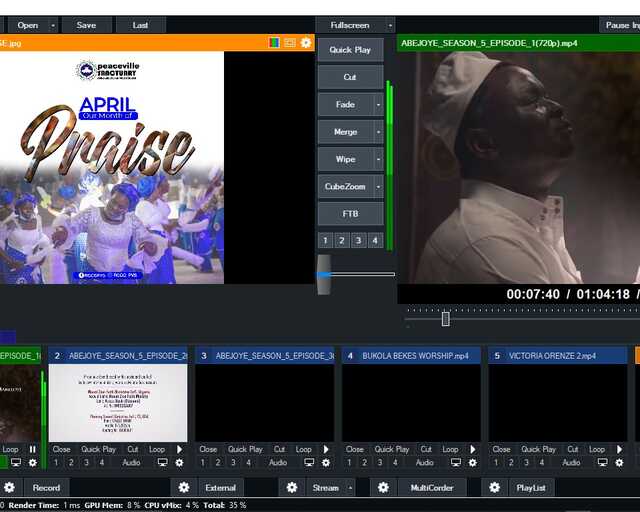Open the MultiCorder button
640x512 pixels.
pos(432,488)
